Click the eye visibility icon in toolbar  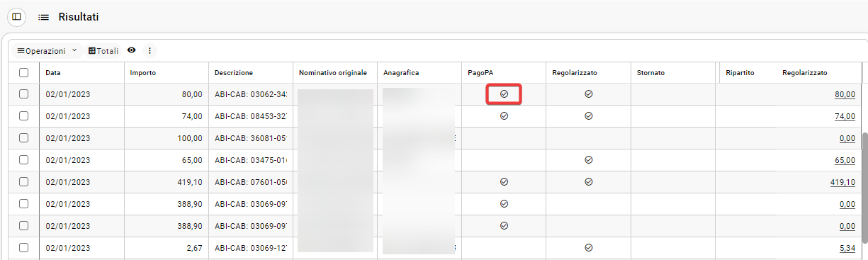click(131, 50)
